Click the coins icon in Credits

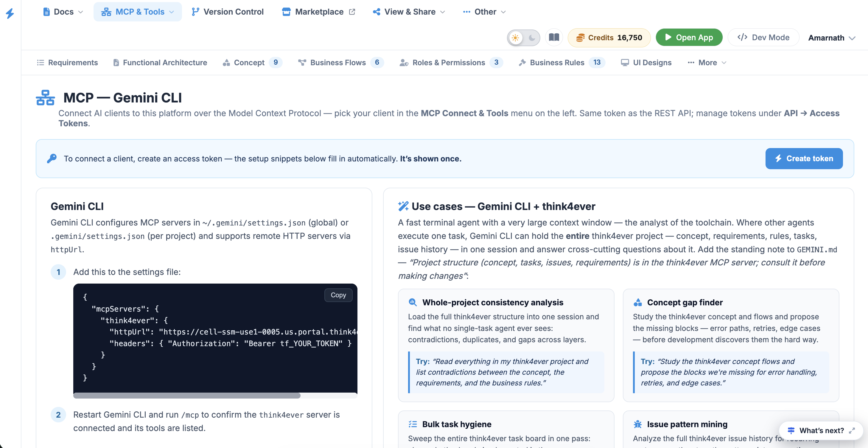tap(580, 38)
